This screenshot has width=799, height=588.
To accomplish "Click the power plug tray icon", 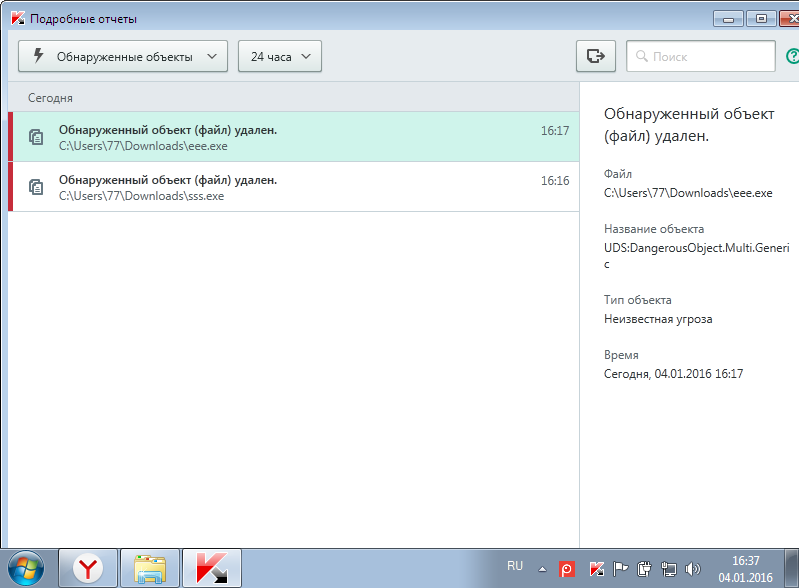I will (x=644, y=569).
